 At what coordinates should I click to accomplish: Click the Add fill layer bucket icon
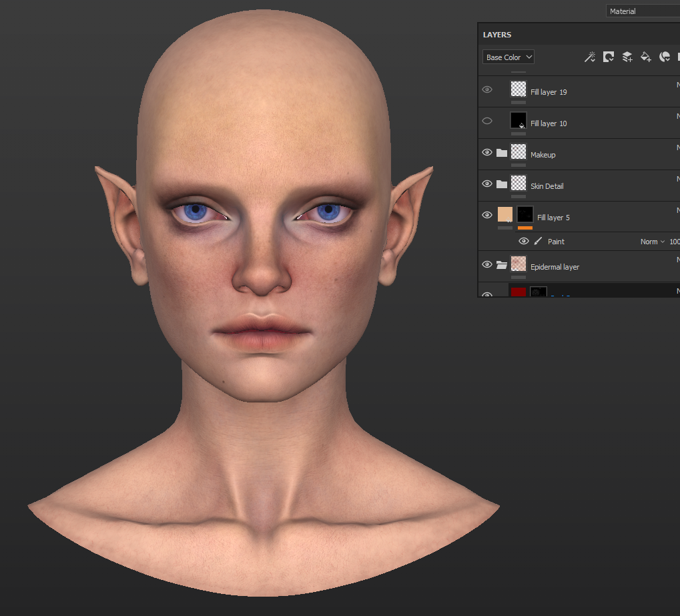click(x=646, y=57)
